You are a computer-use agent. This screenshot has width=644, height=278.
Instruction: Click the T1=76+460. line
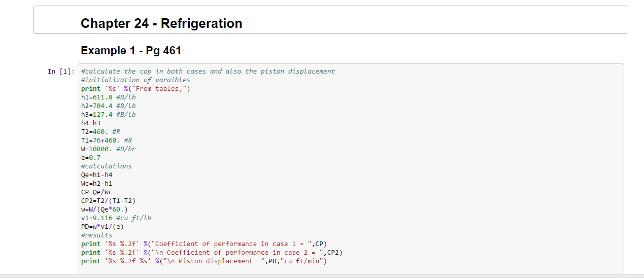[107, 141]
